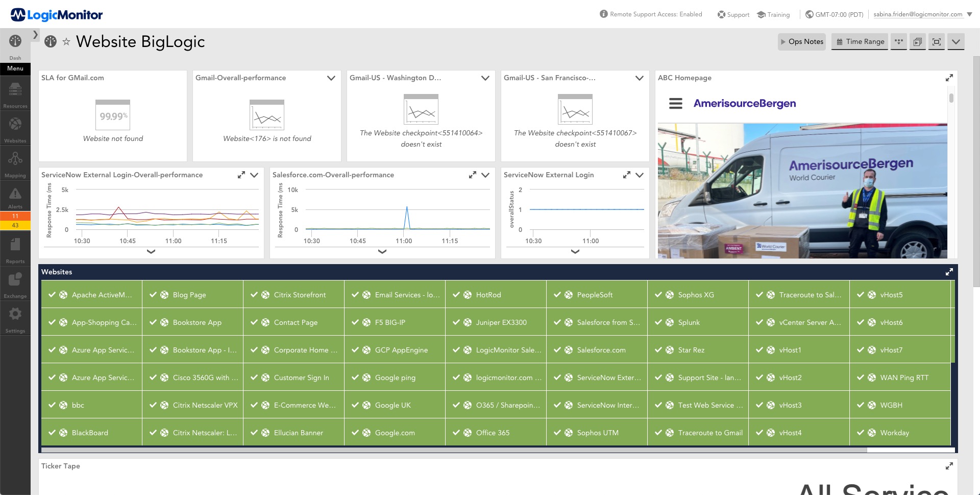Open the Dash panel in the sidebar
This screenshot has width=980, height=495.
pos(15,46)
